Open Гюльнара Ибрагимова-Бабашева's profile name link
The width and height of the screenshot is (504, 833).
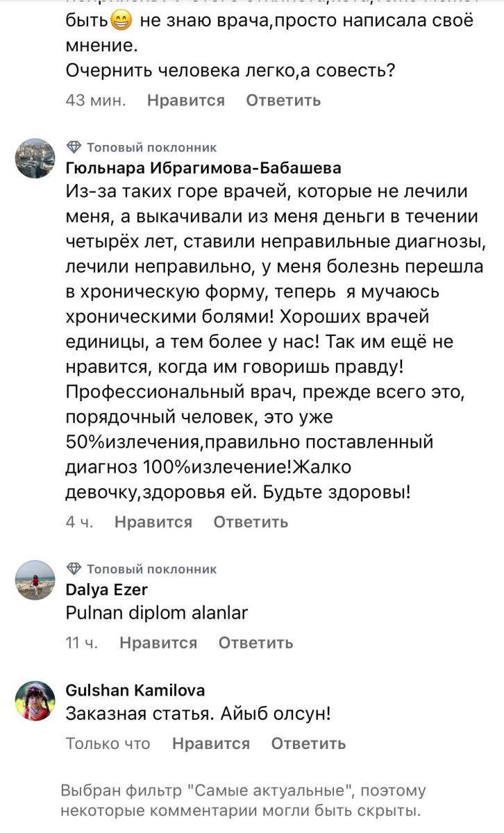(x=203, y=168)
